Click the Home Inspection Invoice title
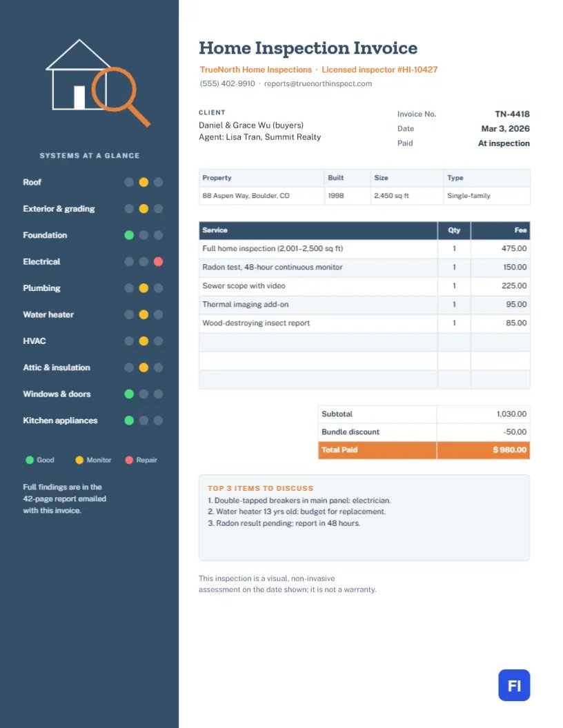 308,48
